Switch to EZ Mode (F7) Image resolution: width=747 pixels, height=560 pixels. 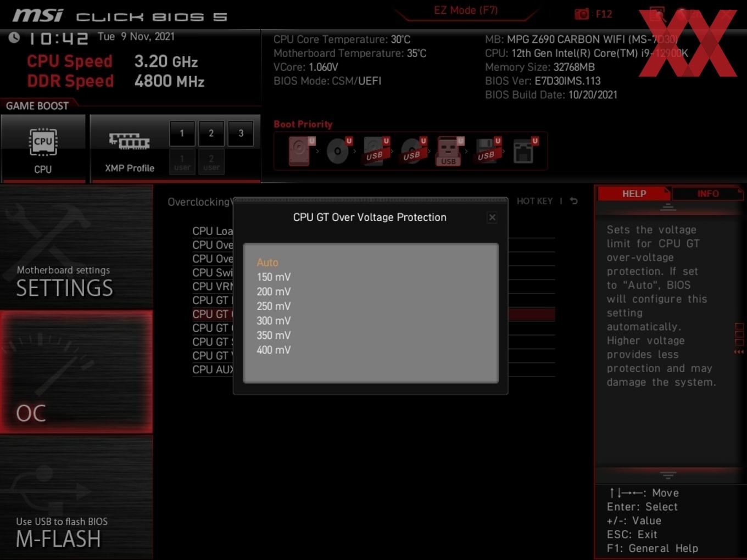click(465, 10)
